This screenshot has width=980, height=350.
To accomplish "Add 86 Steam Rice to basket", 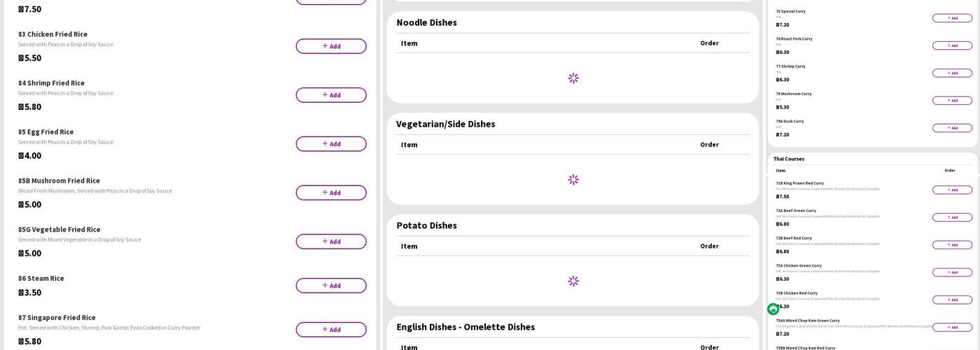I will pos(330,286).
